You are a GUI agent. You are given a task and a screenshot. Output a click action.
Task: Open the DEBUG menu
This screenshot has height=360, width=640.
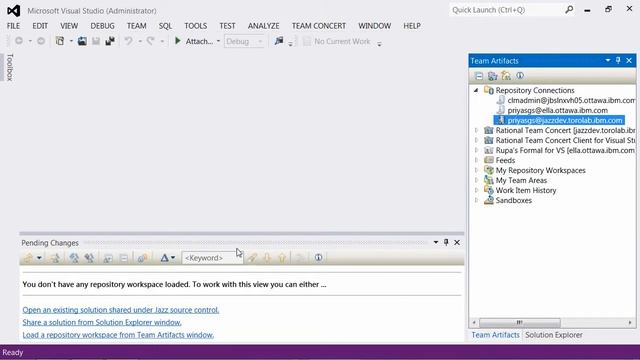[x=102, y=26]
